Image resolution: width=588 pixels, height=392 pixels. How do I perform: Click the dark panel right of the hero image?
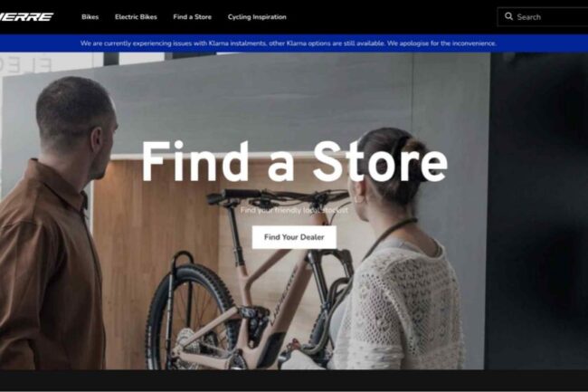coord(536,210)
